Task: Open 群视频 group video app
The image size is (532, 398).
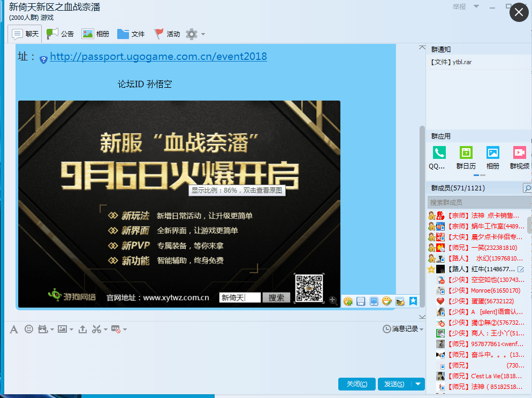Action: click(x=520, y=157)
